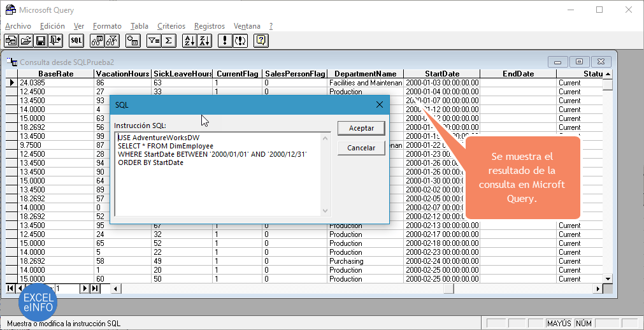Click inside the Instrucción SQL text box
Image resolution: width=644 pixels, height=330 pixels.
(222, 174)
